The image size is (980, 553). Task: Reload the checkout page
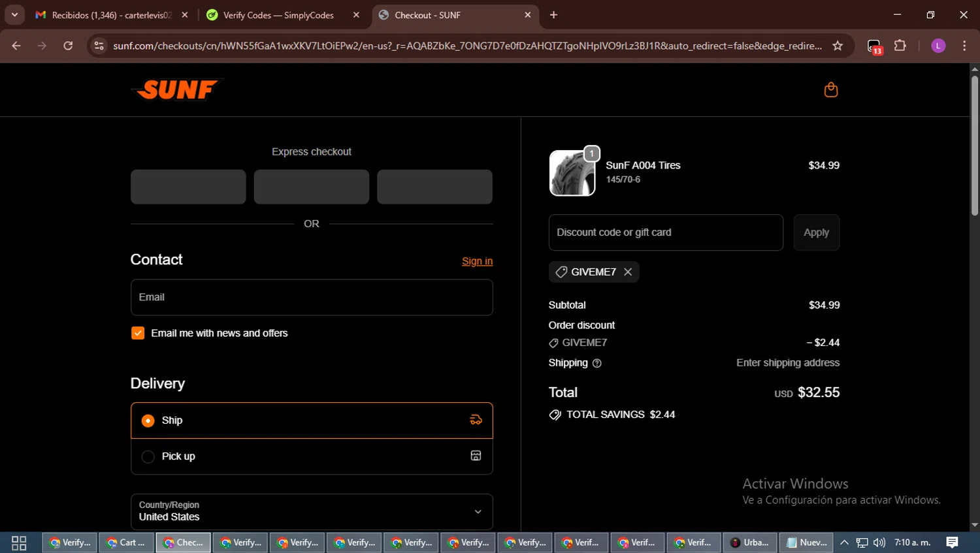point(68,46)
